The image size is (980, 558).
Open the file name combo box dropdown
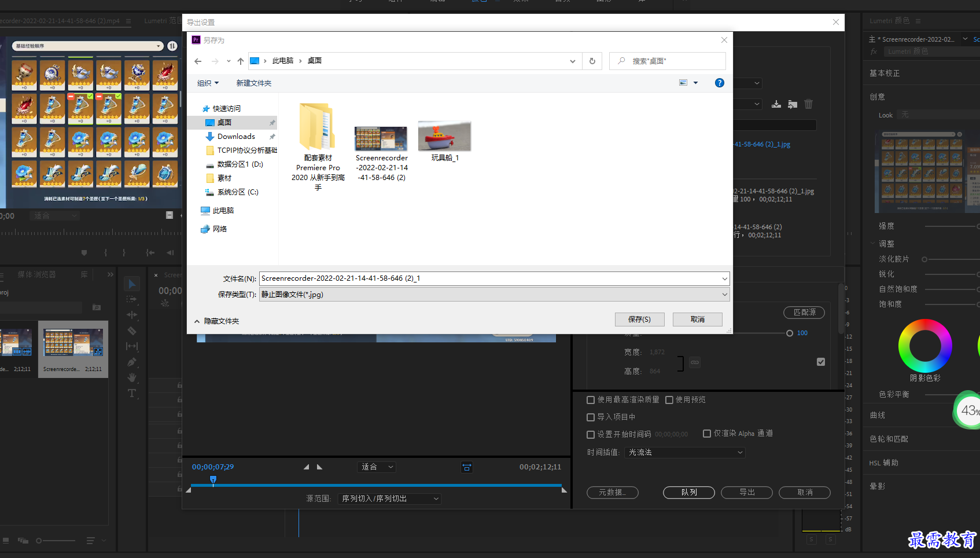click(x=724, y=279)
